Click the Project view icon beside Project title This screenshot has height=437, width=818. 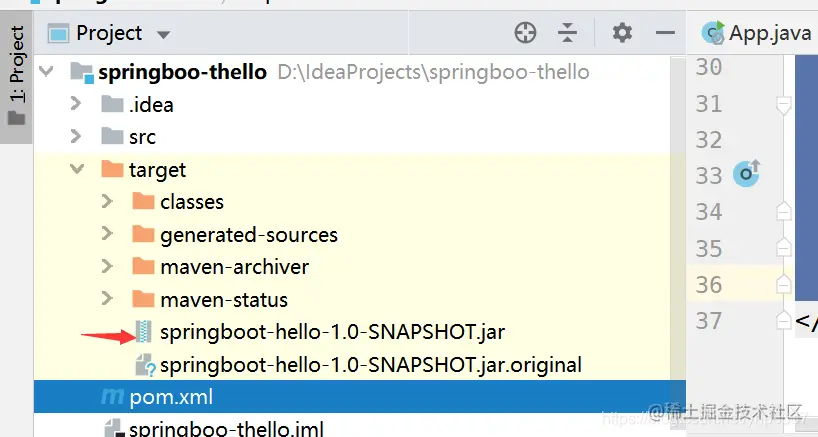pyautogui.click(x=58, y=34)
